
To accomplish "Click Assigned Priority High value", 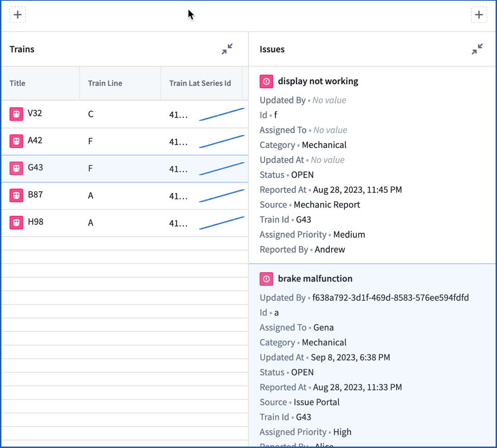I will point(342,432).
